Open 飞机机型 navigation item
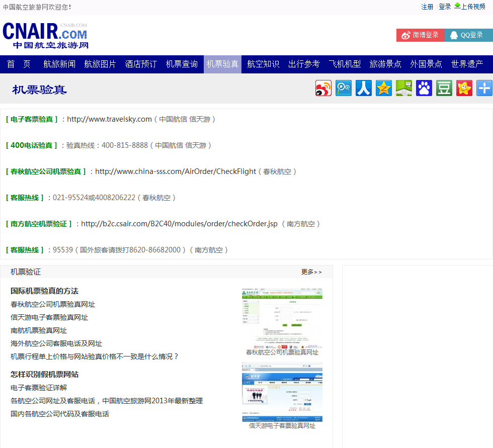Image resolution: width=493 pixels, height=448 pixels. [345, 64]
